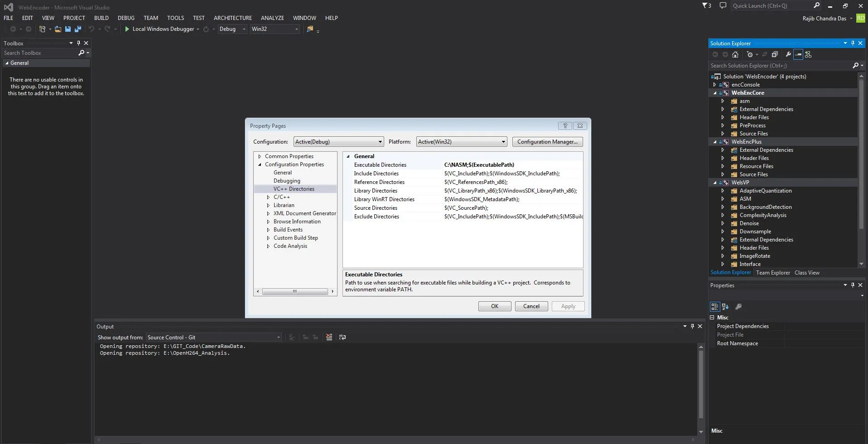Switch to the Team Explorer tab
The height and width of the screenshot is (444, 868).
(773, 273)
